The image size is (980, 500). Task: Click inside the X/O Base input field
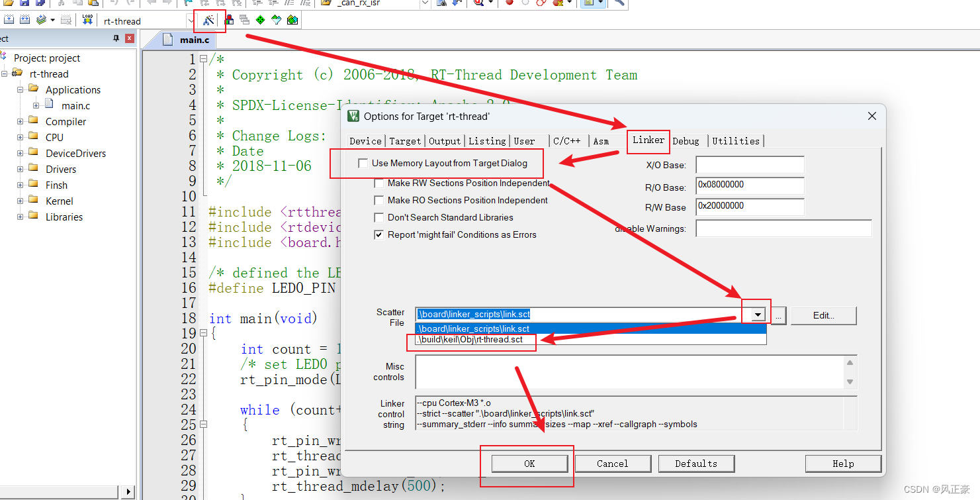coord(750,164)
